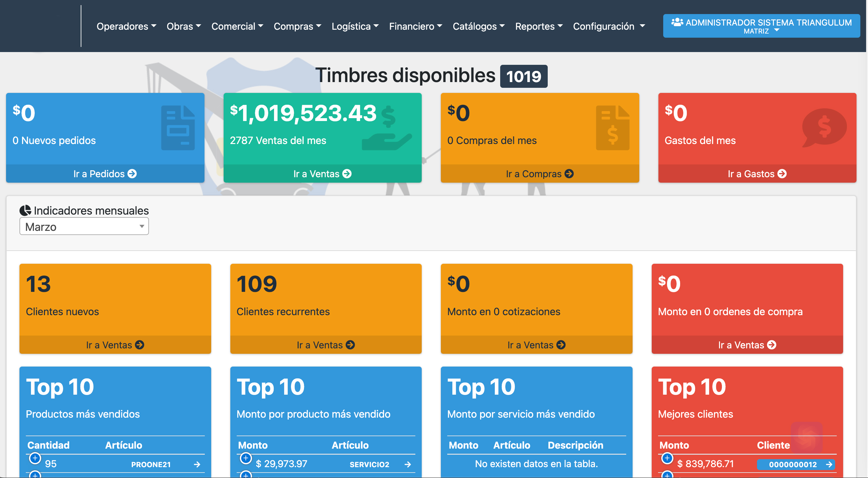
Task: Click the 13 Clientes nuevos count
Action: [x=38, y=284]
